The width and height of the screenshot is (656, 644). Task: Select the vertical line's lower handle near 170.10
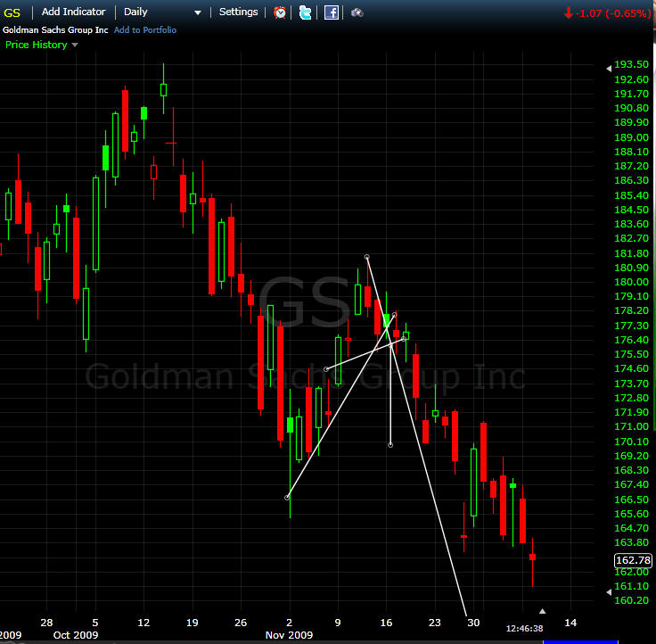[x=390, y=445]
